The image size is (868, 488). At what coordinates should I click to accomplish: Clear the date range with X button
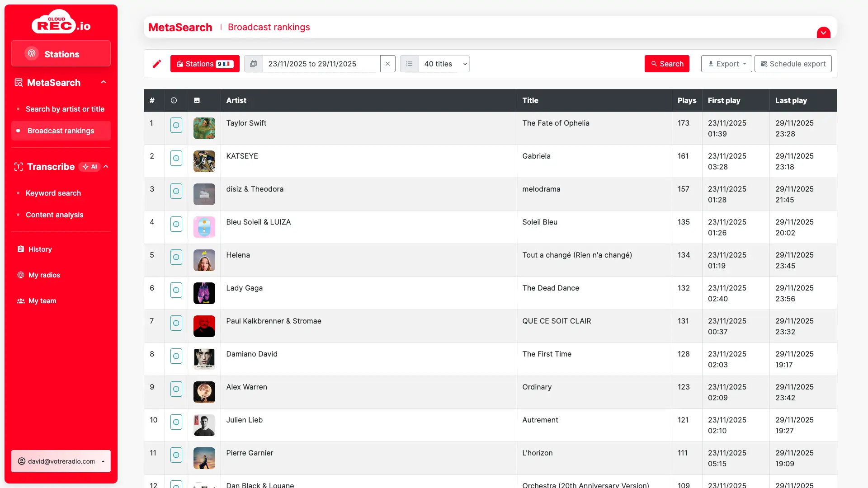[x=387, y=64]
